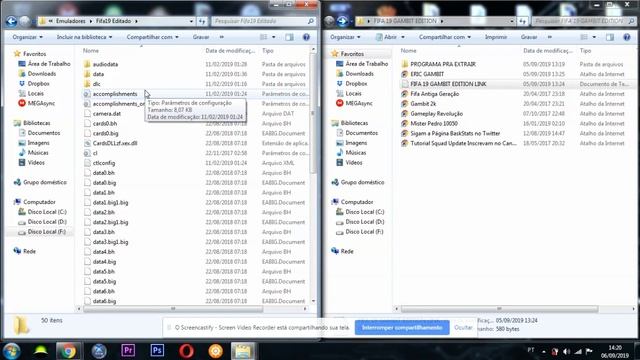Click Forward arrow in right Explorer window

point(342,21)
